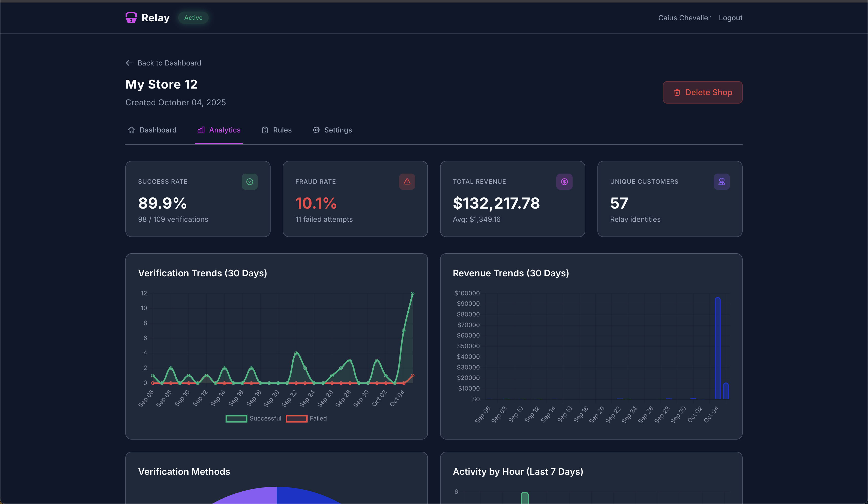Click the Fraud Rate warning triangle icon

pos(407,181)
